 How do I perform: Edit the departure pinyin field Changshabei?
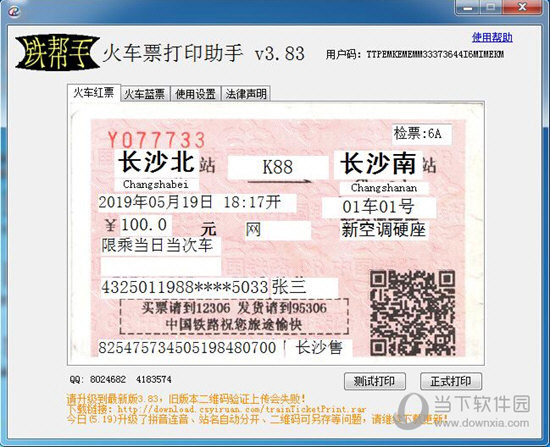click(156, 184)
